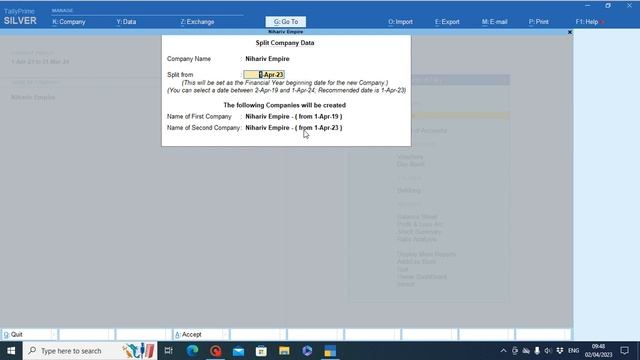Image resolution: width=640 pixels, height=360 pixels.
Task: Click the Q: Quit button
Action: coord(29,335)
